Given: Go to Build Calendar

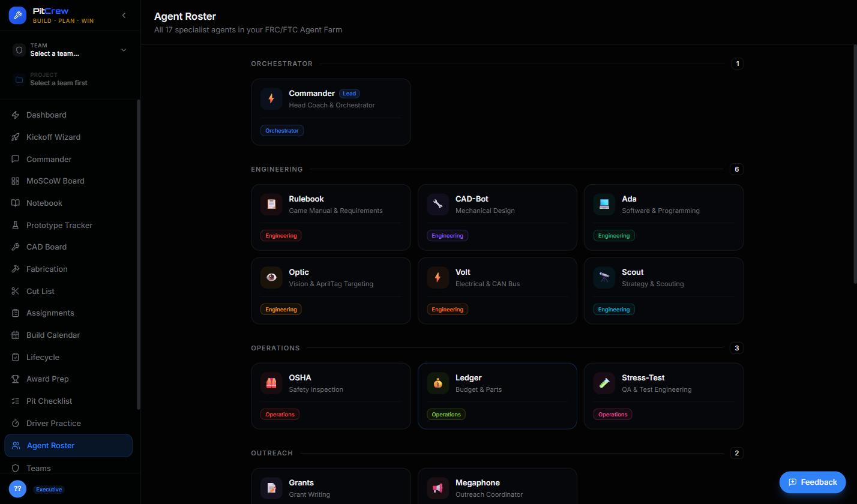Looking at the screenshot, I should [x=68, y=335].
